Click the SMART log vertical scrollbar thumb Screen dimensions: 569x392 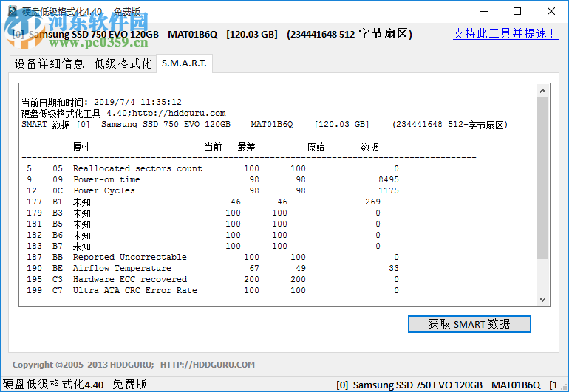pyautogui.click(x=542, y=178)
